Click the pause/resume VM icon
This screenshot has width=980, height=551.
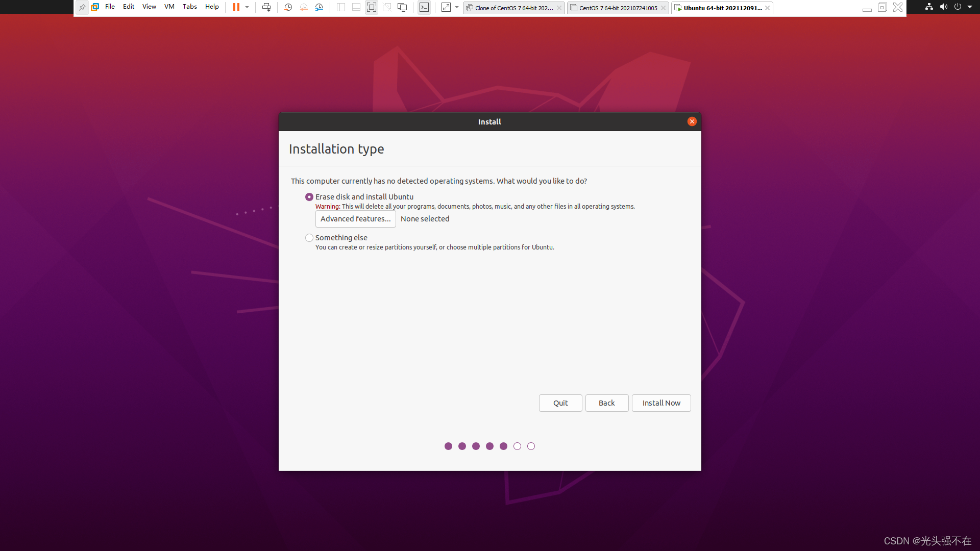click(x=236, y=8)
